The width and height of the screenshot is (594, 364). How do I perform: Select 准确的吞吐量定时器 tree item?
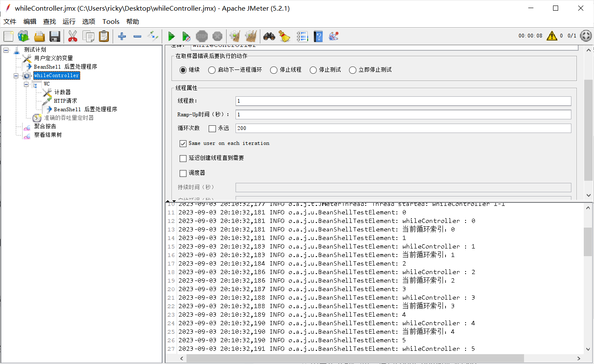[69, 118]
